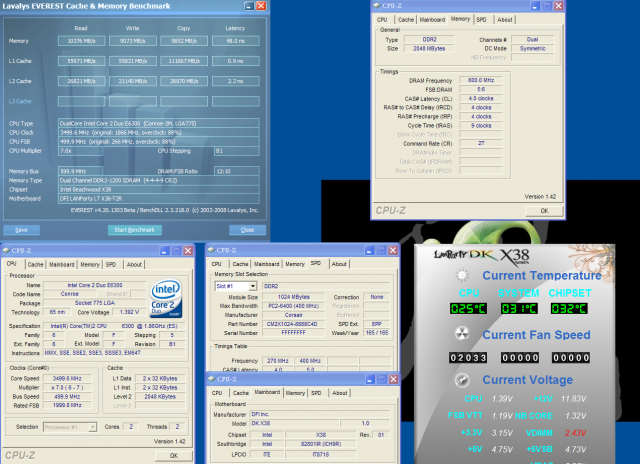The width and height of the screenshot is (640, 464).
Task: Click Memory Read value 10376 MB/s
Action: 82,41
